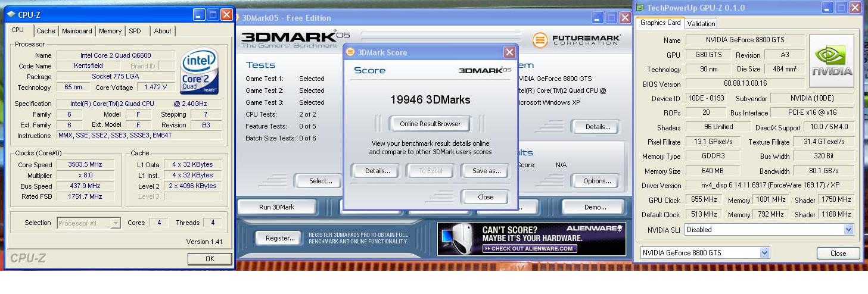Click the Socket 775 LGA package field

116,77
